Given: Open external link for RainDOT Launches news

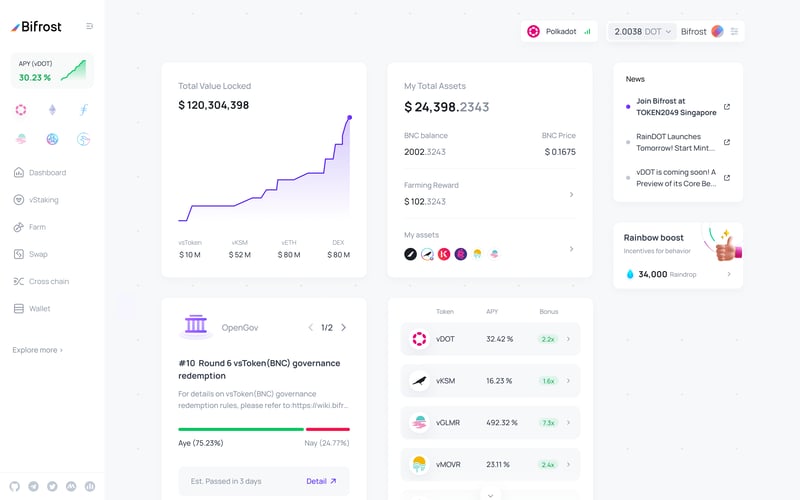Looking at the screenshot, I should 727,142.
